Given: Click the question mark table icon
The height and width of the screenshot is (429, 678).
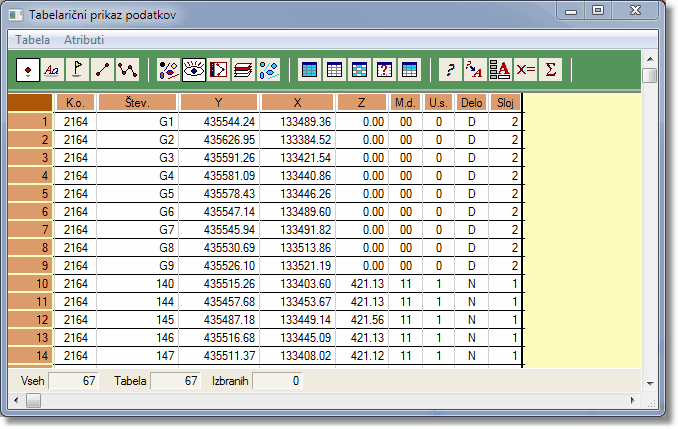Looking at the screenshot, I should (384, 70).
